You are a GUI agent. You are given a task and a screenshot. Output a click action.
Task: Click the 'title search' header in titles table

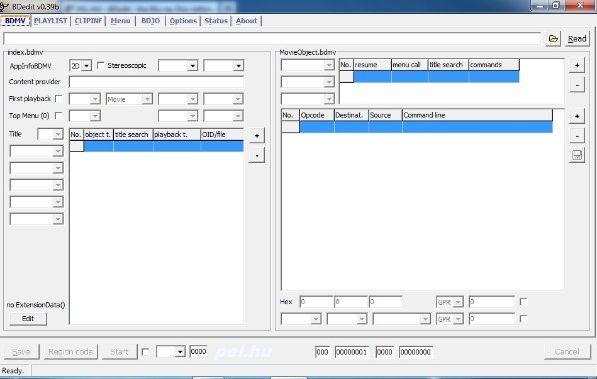(133, 135)
